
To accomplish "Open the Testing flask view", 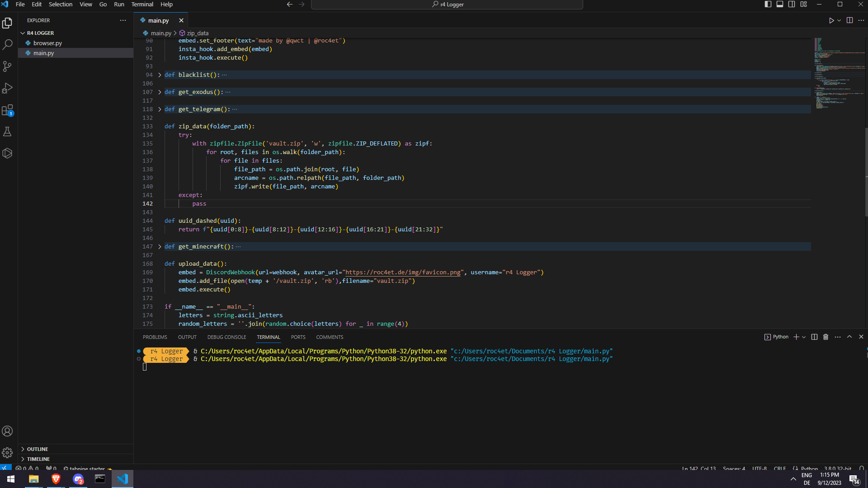I will coord(7,131).
